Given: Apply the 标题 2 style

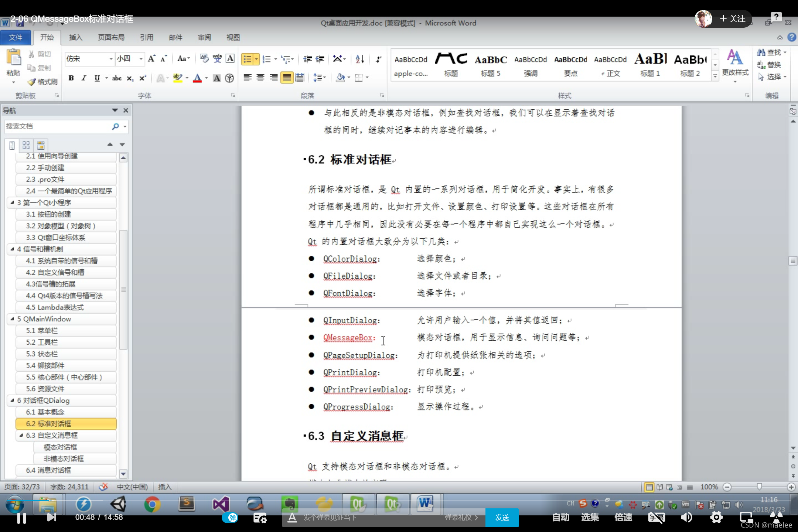Looking at the screenshot, I should (x=690, y=65).
